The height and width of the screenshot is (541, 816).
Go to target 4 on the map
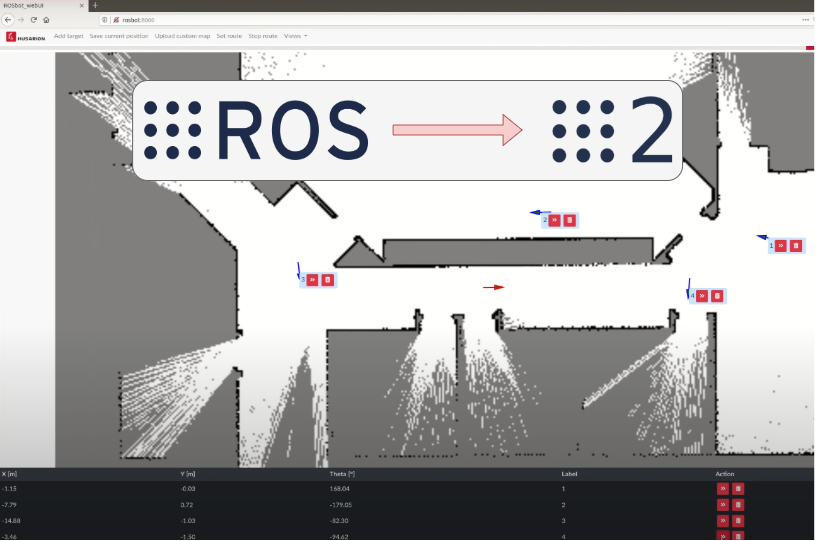click(702, 296)
